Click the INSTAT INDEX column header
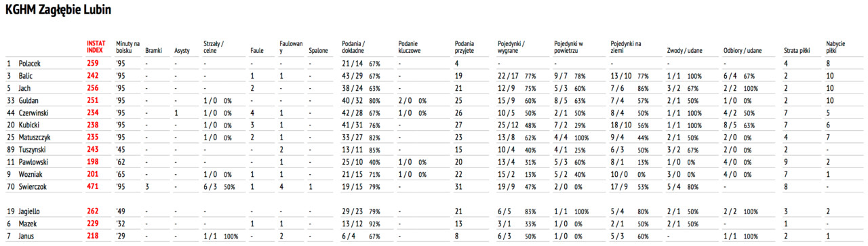 [x=96, y=46]
